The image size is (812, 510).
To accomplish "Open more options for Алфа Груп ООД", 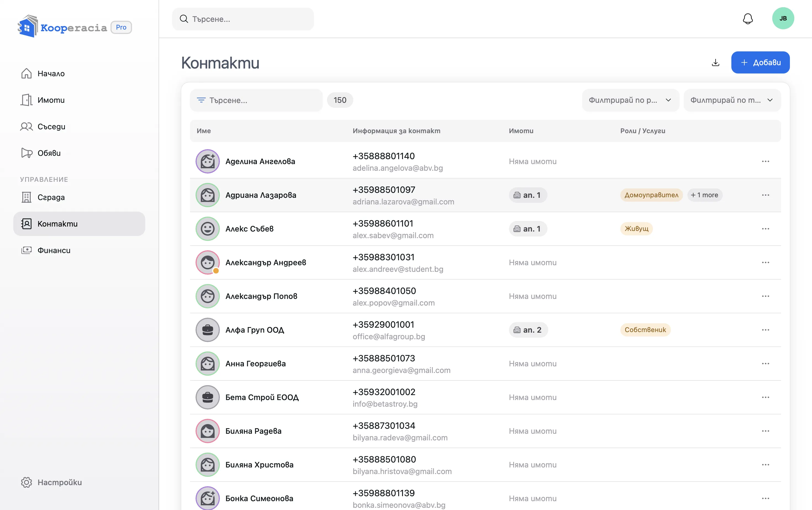I will tap(766, 330).
